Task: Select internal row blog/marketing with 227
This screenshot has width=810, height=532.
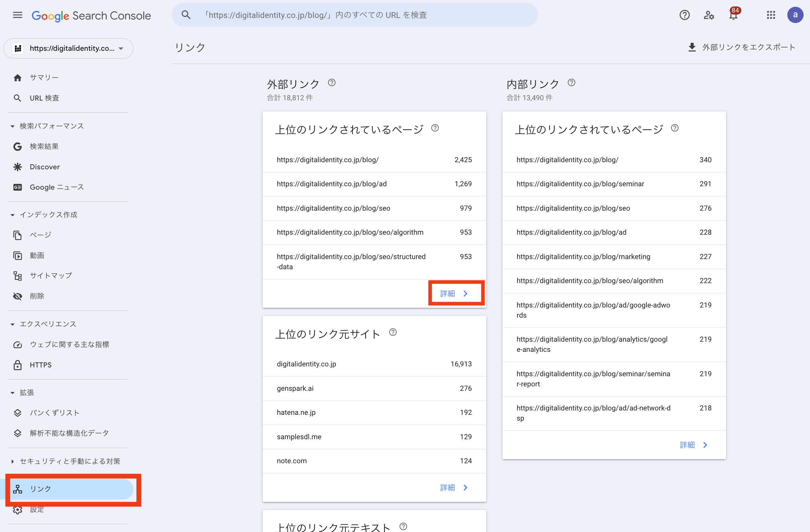Action: coord(614,257)
